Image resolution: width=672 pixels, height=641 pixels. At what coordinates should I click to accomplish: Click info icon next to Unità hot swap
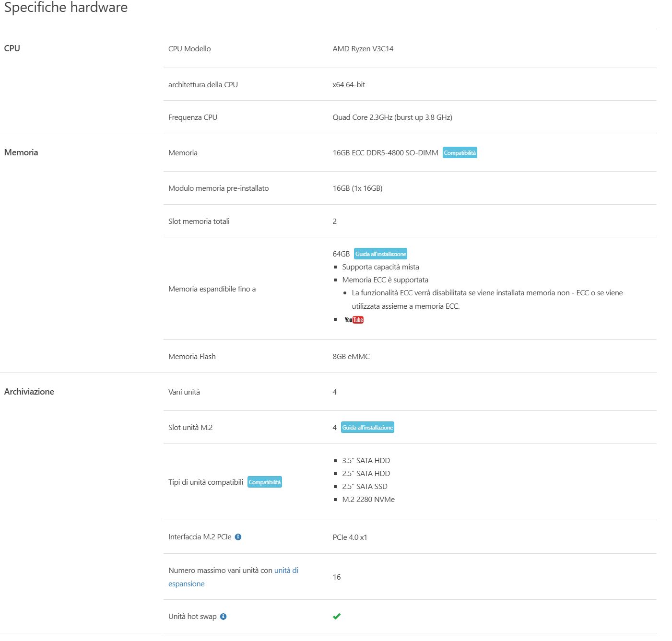click(x=223, y=617)
